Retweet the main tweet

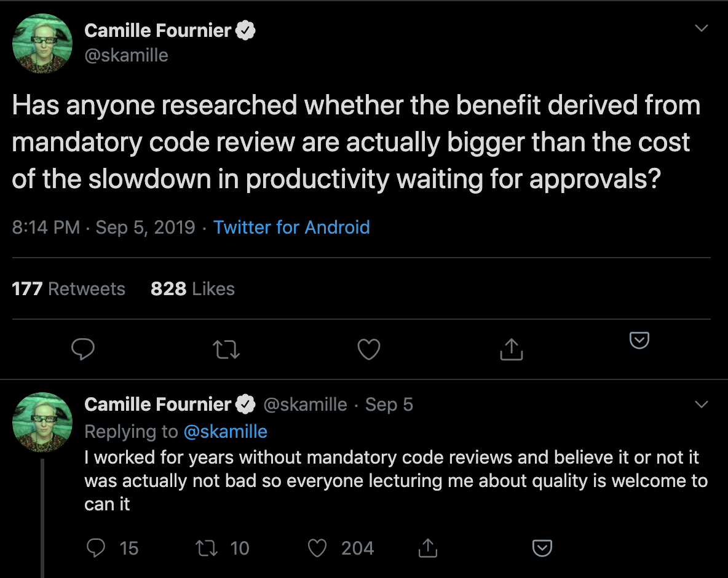click(226, 349)
